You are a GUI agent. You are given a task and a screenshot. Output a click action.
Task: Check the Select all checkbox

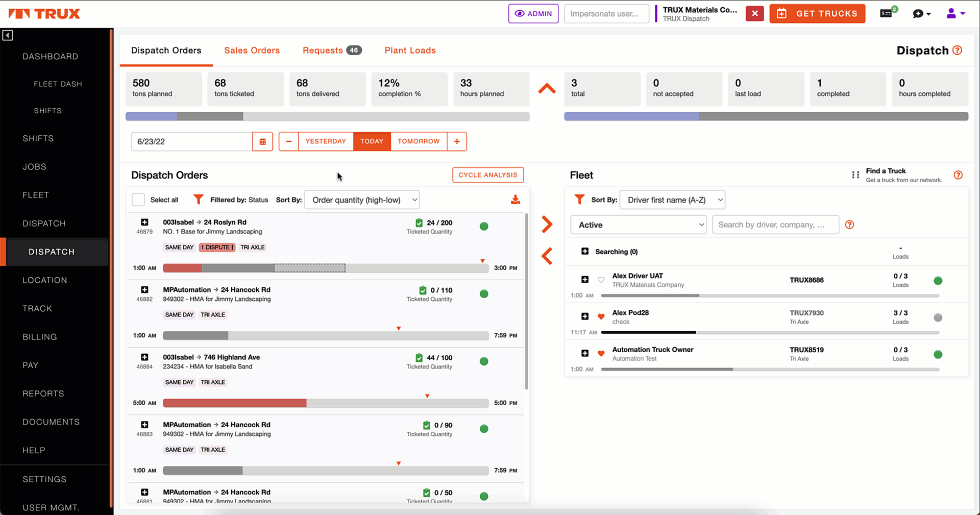[138, 200]
